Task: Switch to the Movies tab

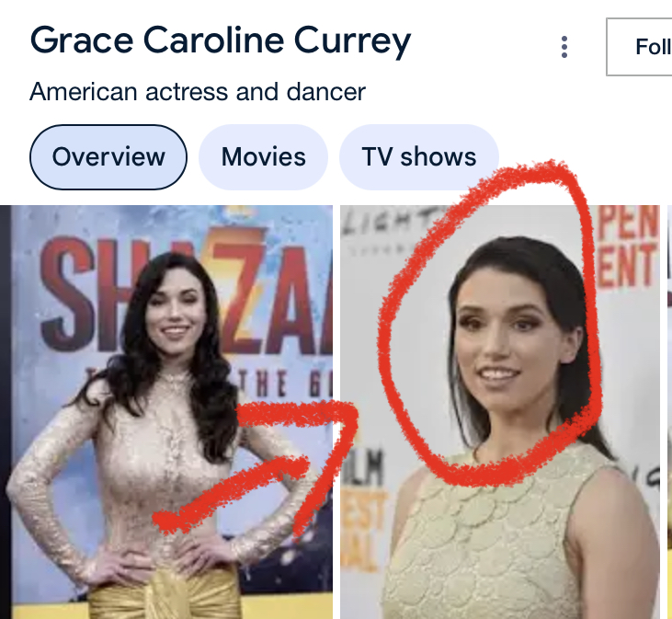Action: tap(263, 157)
